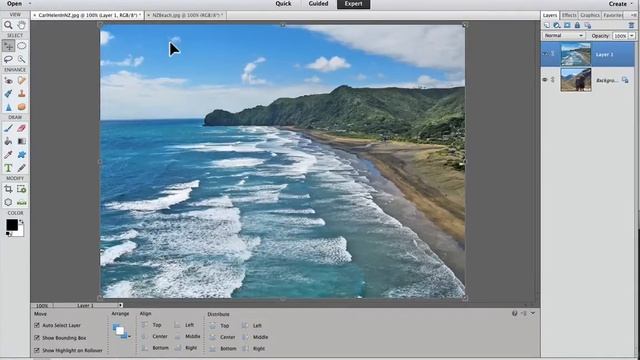640x360 pixels.
Task: Switch to Quick edit mode
Action: 283,4
